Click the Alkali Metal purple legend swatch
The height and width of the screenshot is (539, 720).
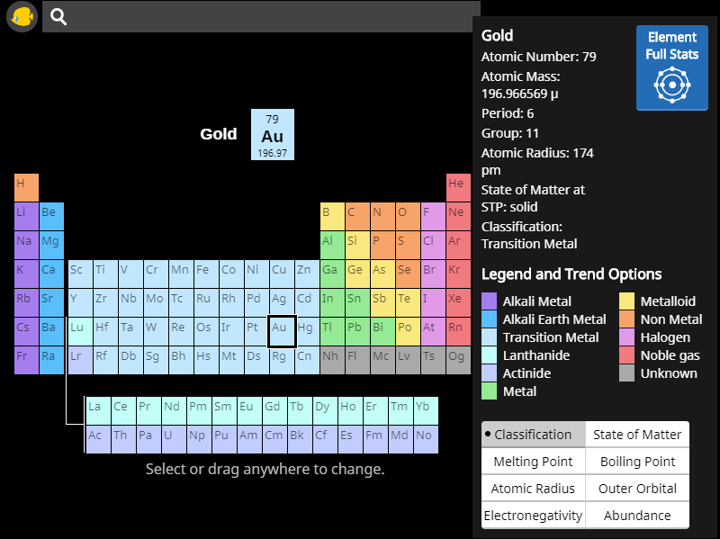pos(489,301)
